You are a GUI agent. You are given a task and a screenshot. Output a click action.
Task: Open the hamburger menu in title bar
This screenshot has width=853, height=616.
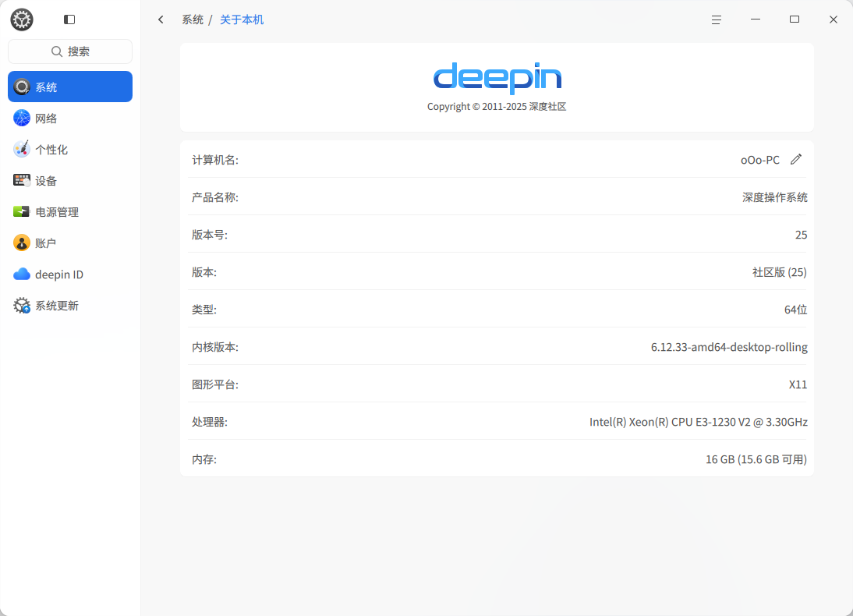click(x=717, y=19)
